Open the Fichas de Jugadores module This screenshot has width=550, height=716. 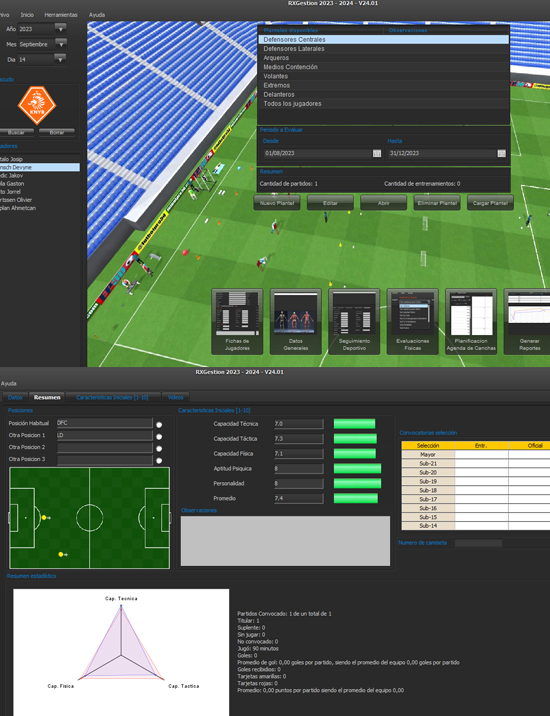point(237,321)
